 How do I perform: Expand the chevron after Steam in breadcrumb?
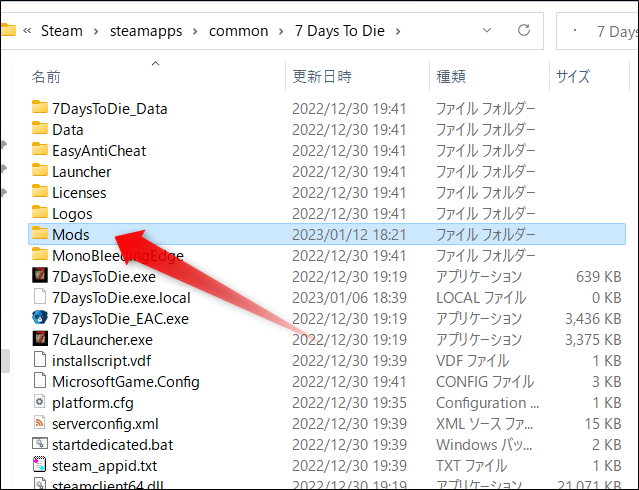click(x=96, y=31)
